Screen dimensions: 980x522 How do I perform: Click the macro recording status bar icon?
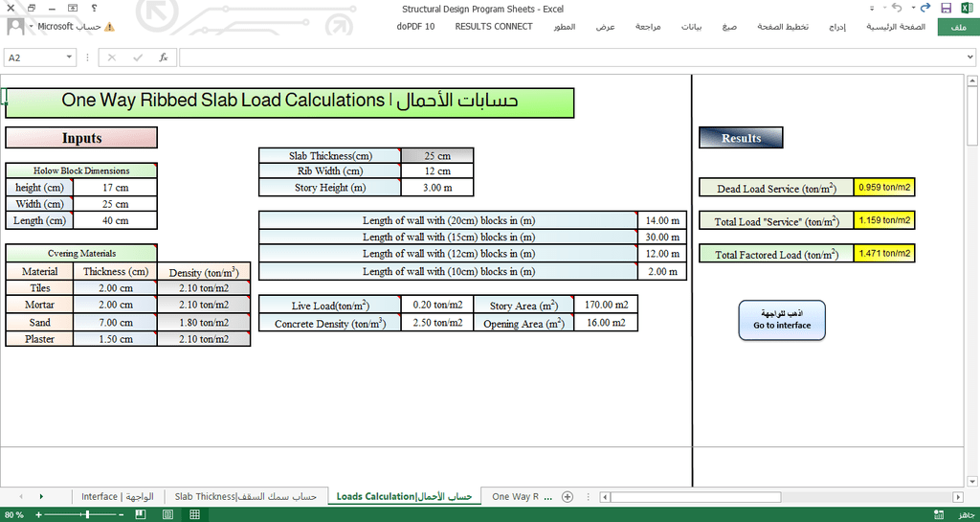pos(938,514)
